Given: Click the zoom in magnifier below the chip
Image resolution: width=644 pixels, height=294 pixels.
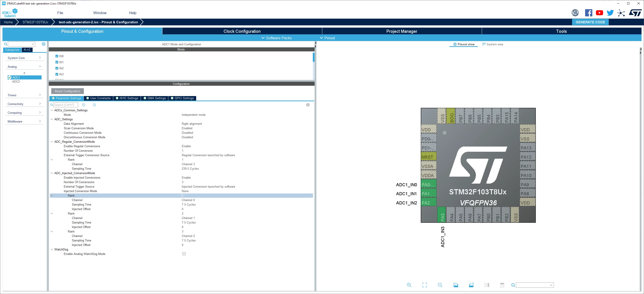Looking at the screenshot, I should (409, 285).
